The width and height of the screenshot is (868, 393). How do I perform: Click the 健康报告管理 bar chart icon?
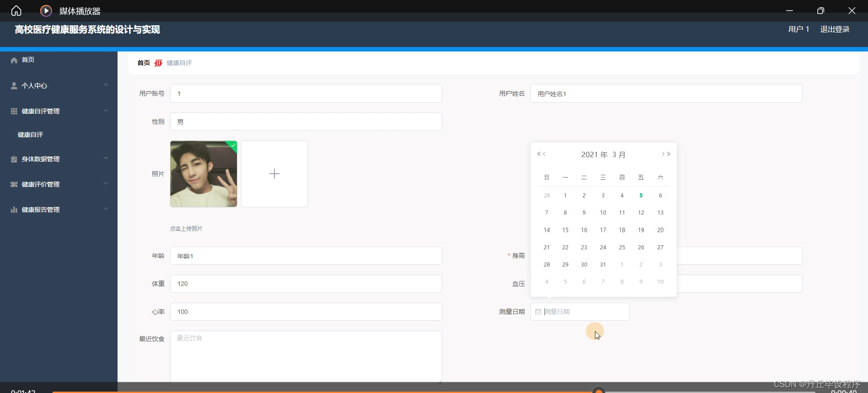[14, 210]
